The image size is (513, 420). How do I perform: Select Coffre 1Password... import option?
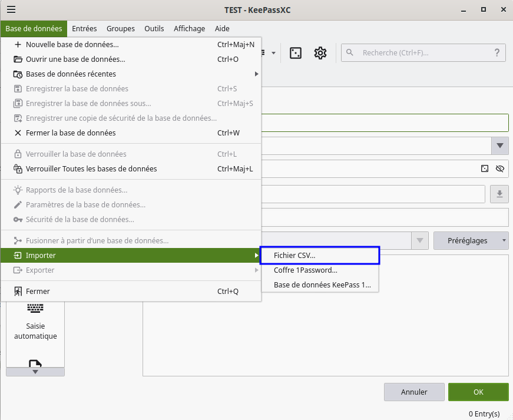[305, 270]
